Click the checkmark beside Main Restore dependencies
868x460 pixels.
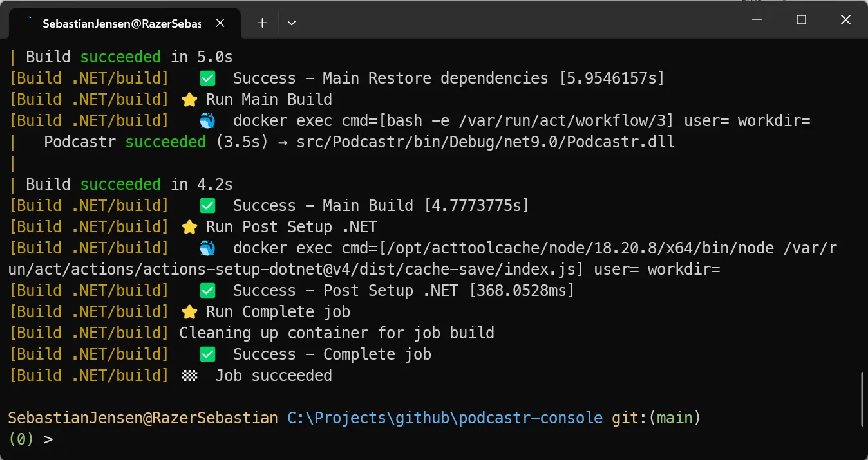coord(207,78)
